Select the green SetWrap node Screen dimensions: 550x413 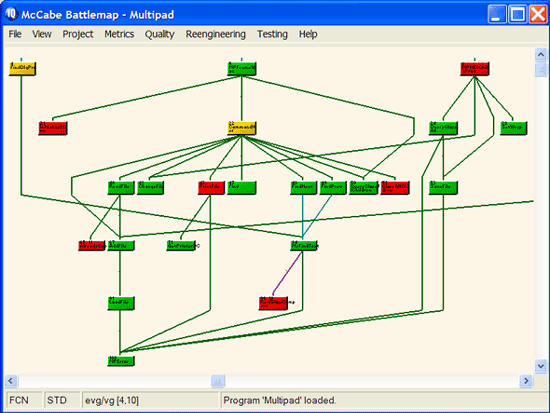point(513,128)
